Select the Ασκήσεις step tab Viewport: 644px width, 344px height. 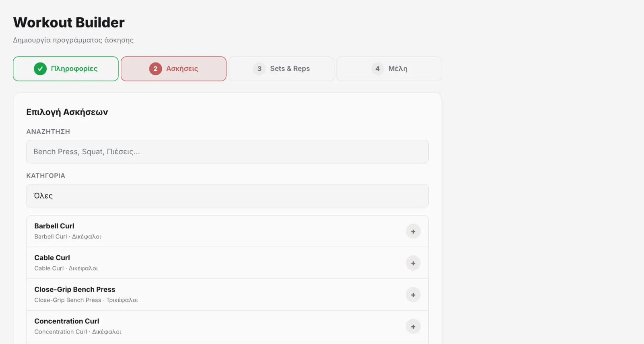173,69
